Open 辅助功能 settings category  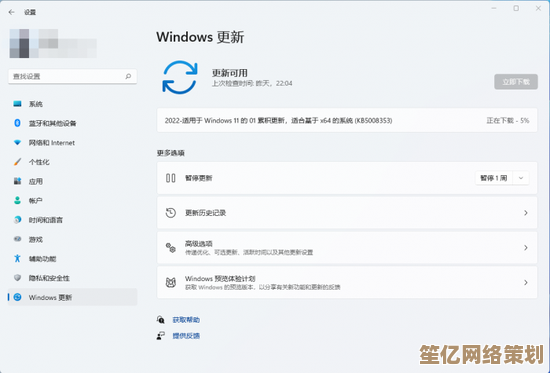tap(72, 258)
